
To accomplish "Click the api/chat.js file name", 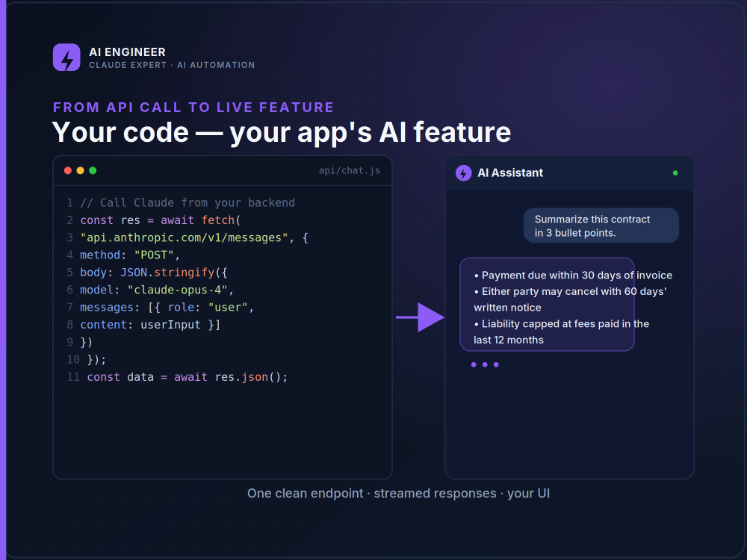I will tap(350, 170).
